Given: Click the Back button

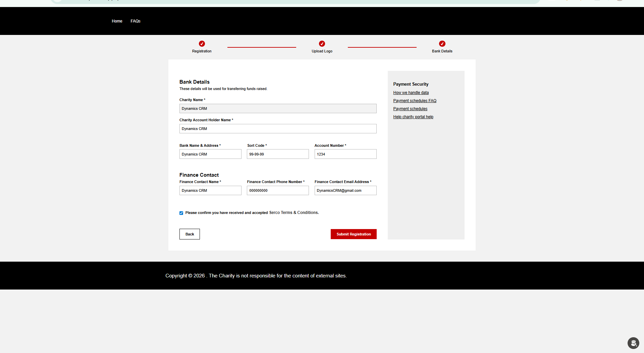Looking at the screenshot, I should pyautogui.click(x=190, y=234).
